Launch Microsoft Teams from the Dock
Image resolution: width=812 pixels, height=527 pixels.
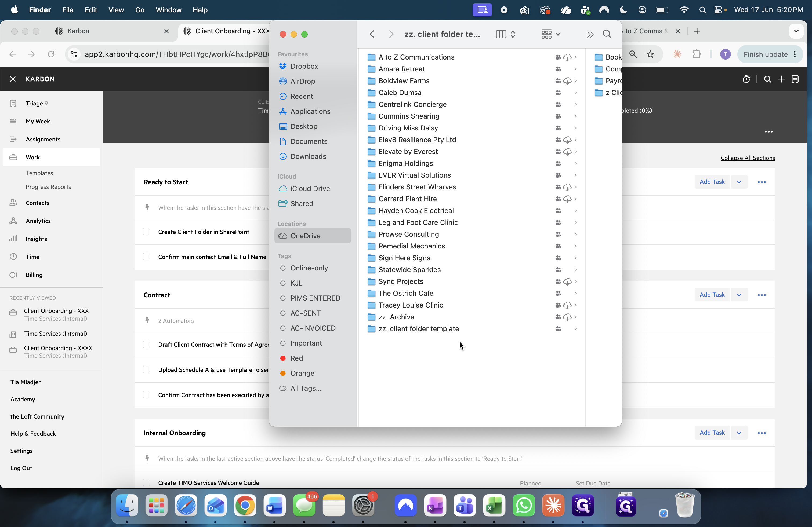464,505
